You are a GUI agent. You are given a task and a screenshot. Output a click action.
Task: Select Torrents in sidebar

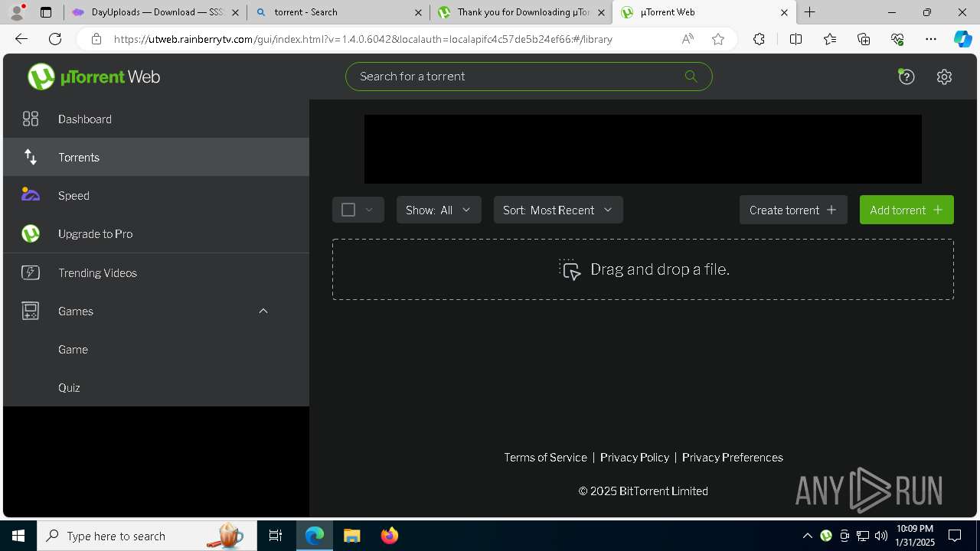[x=156, y=157]
